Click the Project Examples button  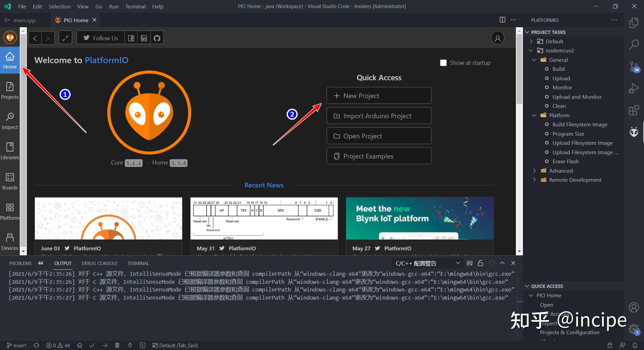click(x=379, y=156)
